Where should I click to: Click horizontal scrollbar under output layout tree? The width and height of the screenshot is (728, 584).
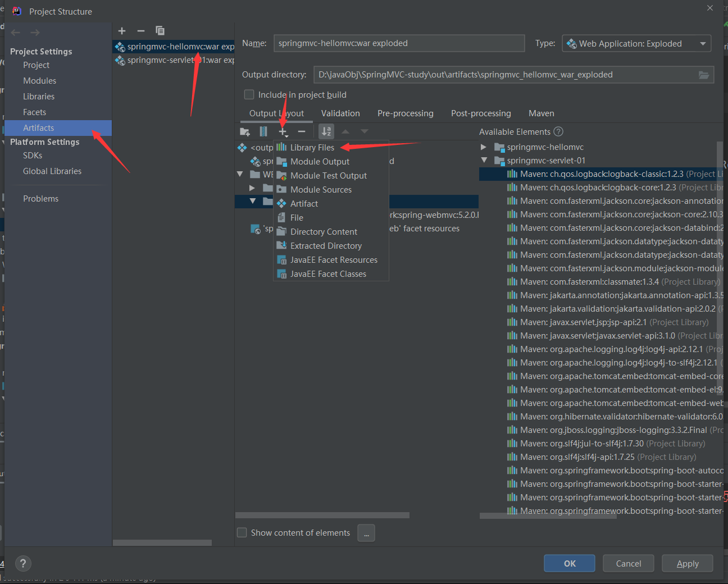[x=322, y=515]
